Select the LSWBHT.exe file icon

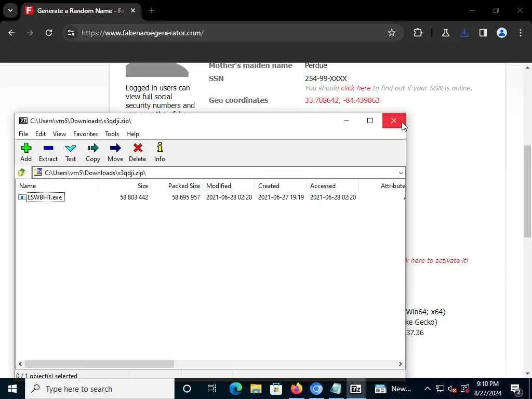[22, 197]
